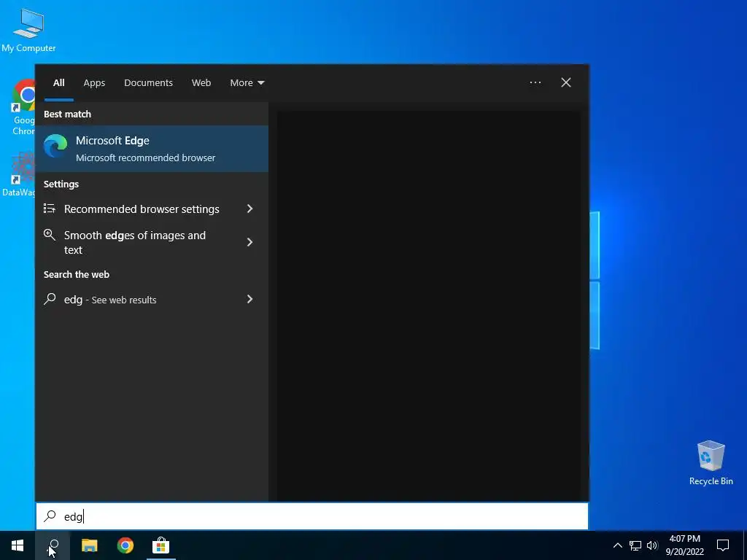Select the DataWag desktop shortcut
The height and width of the screenshot is (560, 747).
pyautogui.click(x=18, y=174)
